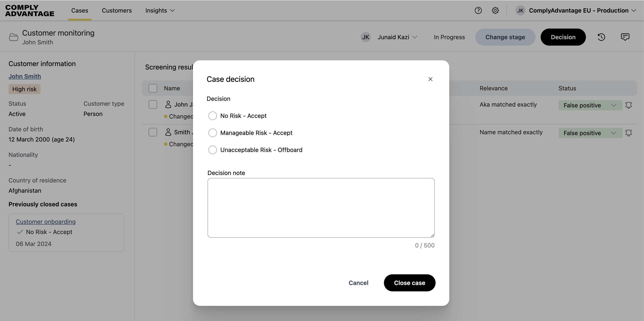Open the case comments icon
This screenshot has width=644, height=321.
coord(625,37)
